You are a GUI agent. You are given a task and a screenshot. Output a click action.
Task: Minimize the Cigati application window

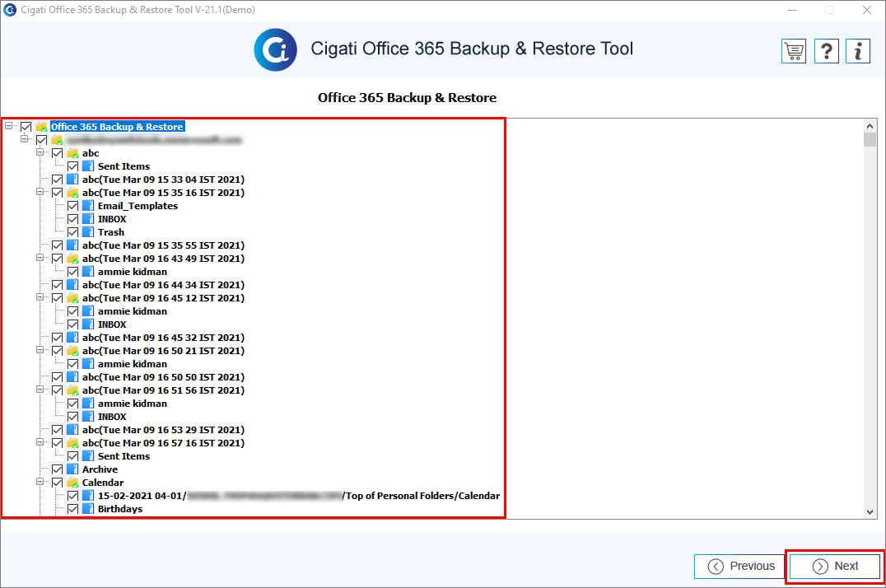[792, 10]
